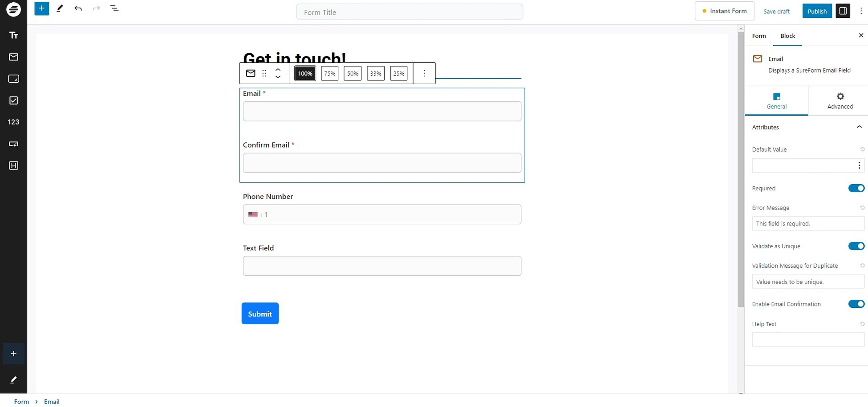Add a Textarea field from sidebar

14,79
